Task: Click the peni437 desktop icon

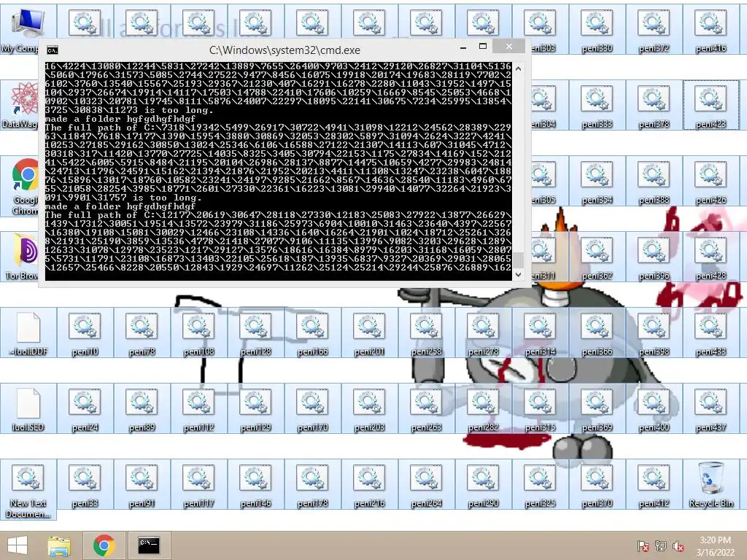Action: [711, 410]
